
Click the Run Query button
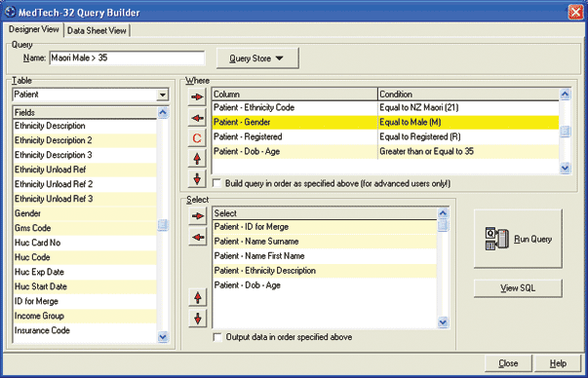click(518, 239)
